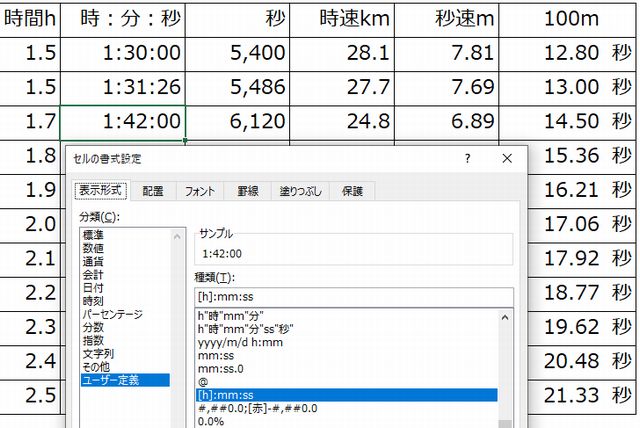Screen dimensions: 640x428
Task: Select 日付 category
Action: 125,288
